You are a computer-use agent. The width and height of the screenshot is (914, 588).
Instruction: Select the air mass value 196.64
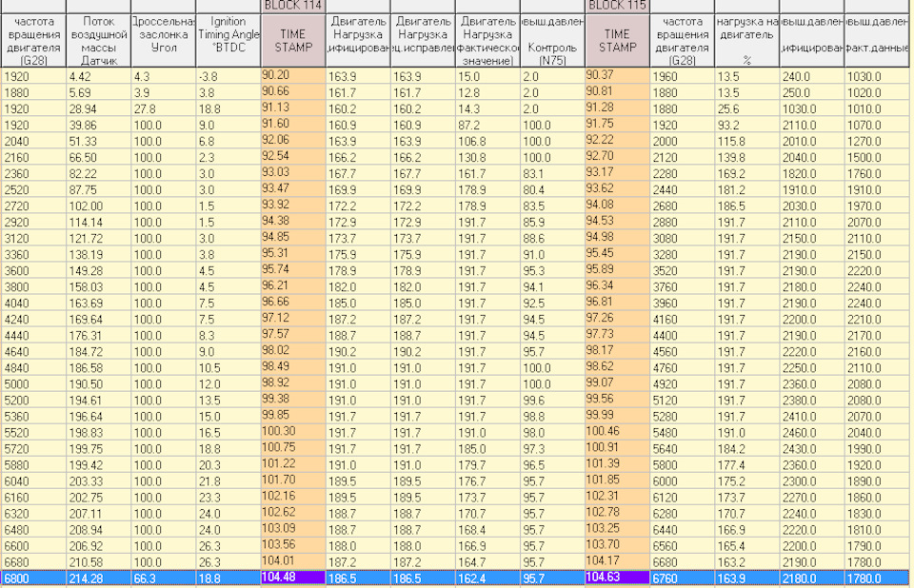[98, 417]
